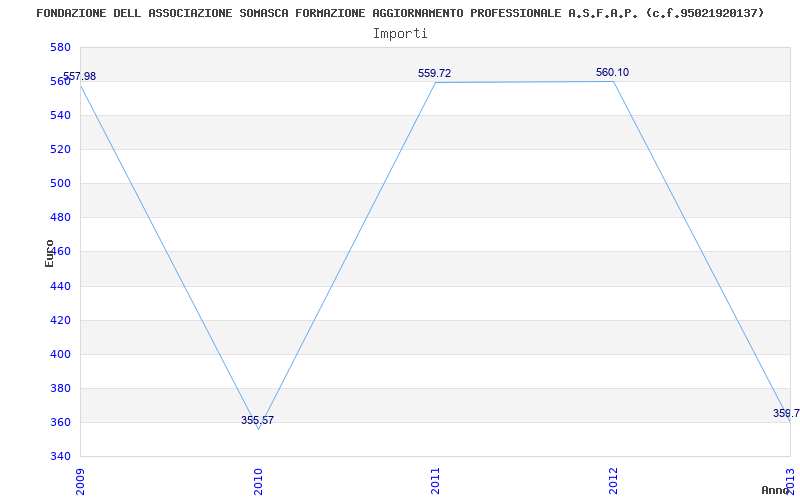Screen dimensions: 800x500
Task: Click the cut-off data label 359.7
Action: [x=786, y=413]
